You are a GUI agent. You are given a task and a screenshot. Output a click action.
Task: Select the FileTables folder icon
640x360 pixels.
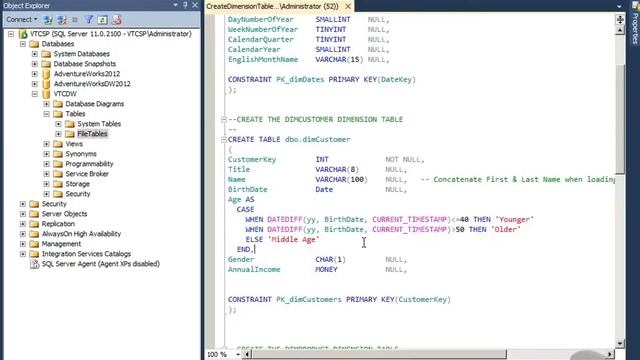point(70,134)
